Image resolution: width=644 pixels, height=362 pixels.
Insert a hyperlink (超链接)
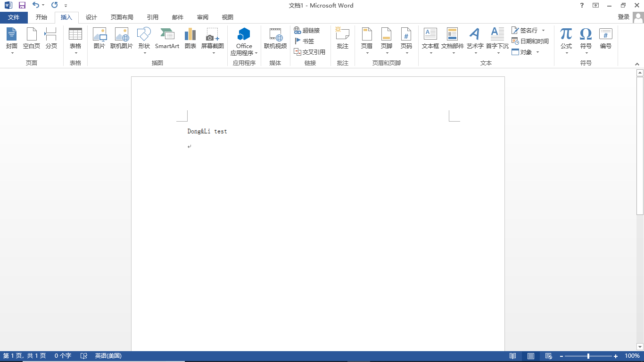tap(307, 30)
